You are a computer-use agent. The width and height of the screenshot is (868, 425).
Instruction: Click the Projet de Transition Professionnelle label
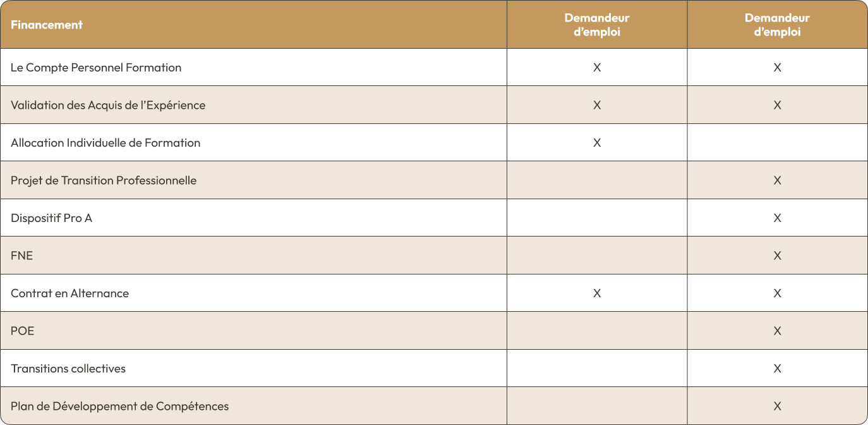[x=104, y=180]
